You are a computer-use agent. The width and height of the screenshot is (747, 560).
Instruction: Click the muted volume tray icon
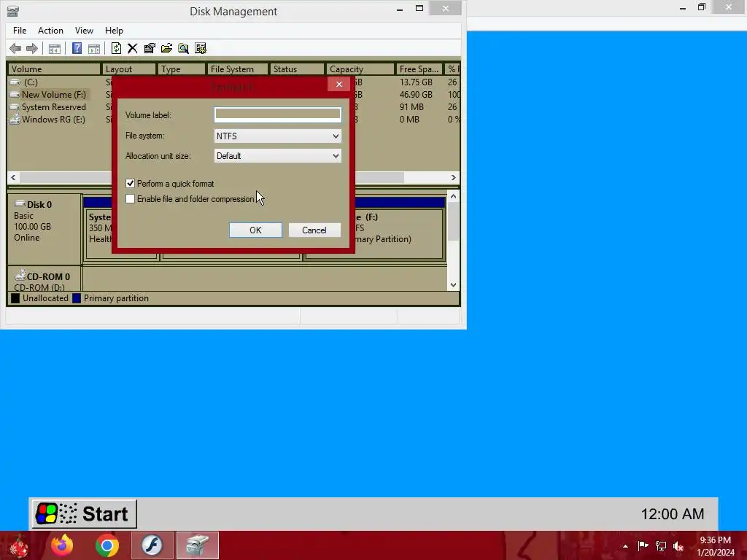pos(678,545)
